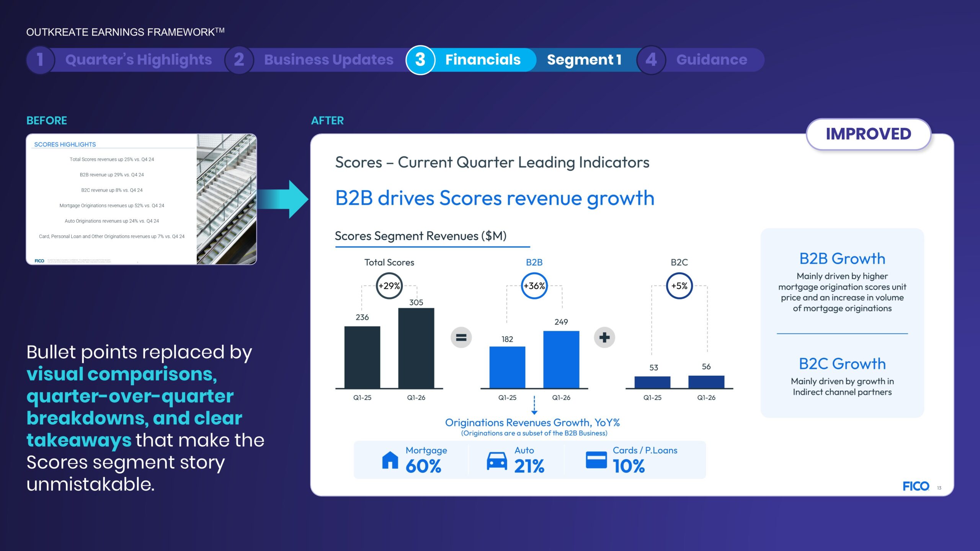Click the Cards credit card icon
The height and width of the screenshot is (551, 980).
pyautogui.click(x=596, y=460)
